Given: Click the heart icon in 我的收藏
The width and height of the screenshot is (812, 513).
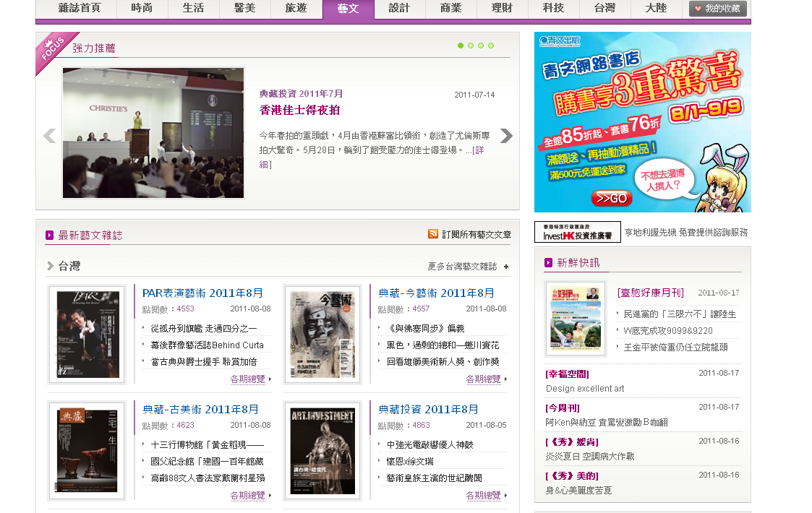Looking at the screenshot, I should [698, 9].
